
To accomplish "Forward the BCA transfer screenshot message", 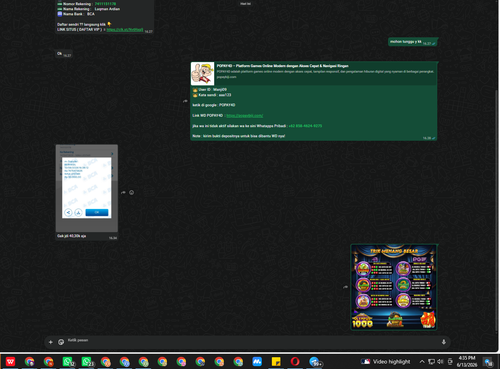I will coord(123,193).
